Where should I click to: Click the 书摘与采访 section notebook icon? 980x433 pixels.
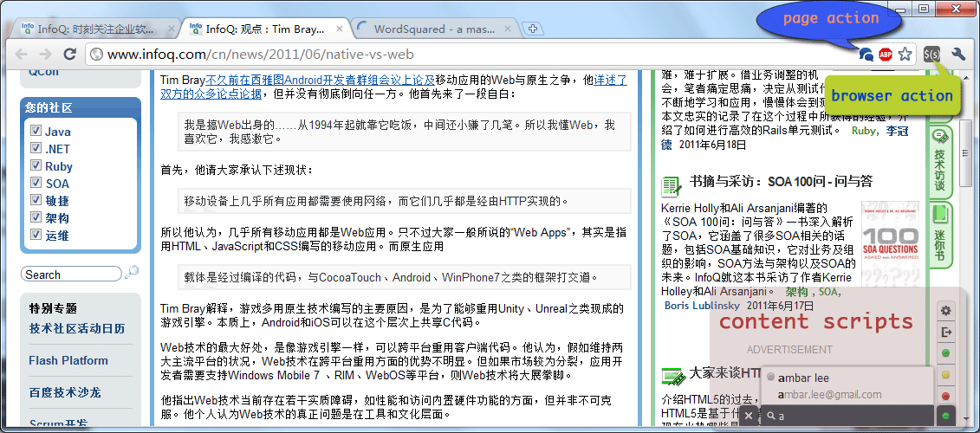tap(671, 185)
